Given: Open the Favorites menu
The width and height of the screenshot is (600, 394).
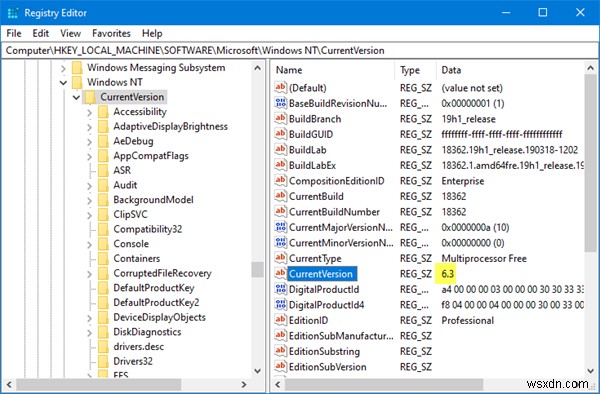Looking at the screenshot, I should pyautogui.click(x=111, y=34).
